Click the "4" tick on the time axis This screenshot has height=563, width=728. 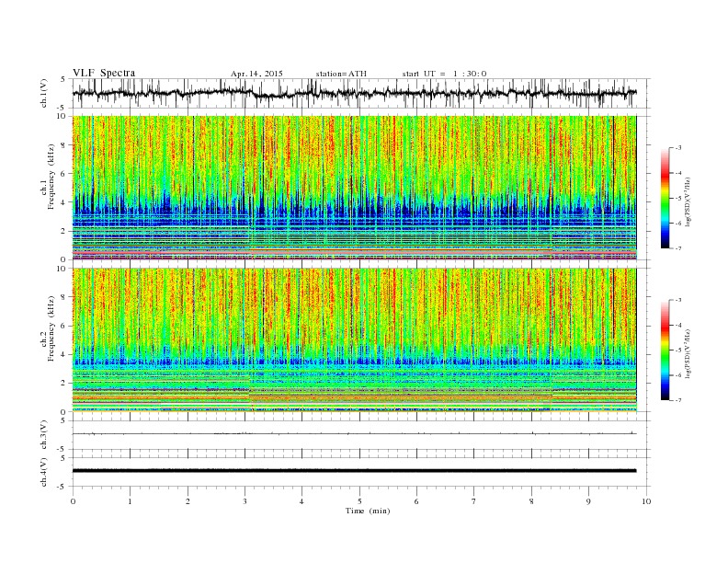coord(301,501)
